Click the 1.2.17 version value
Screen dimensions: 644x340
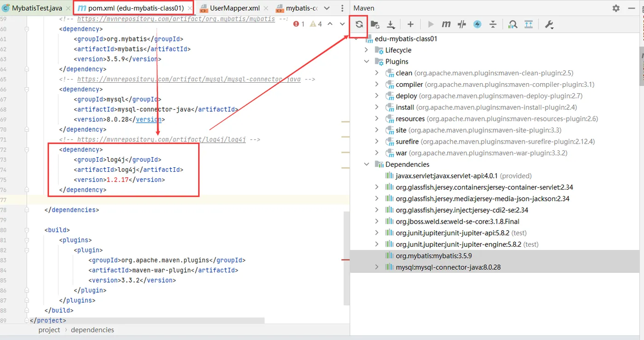118,180
